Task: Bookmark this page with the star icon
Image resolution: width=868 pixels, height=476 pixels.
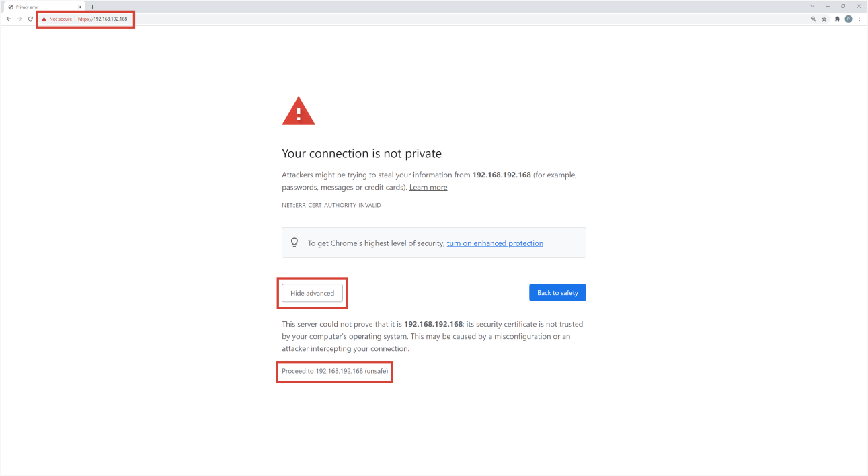Action: click(824, 19)
